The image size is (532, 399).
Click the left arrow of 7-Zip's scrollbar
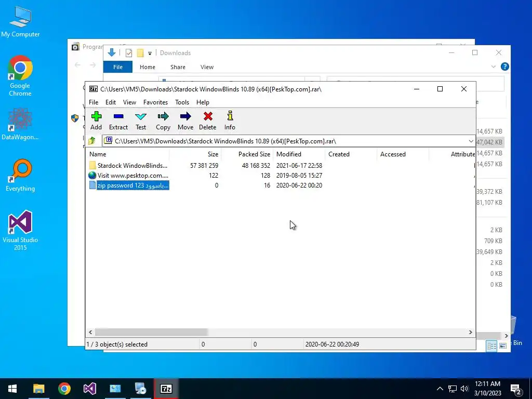90,332
